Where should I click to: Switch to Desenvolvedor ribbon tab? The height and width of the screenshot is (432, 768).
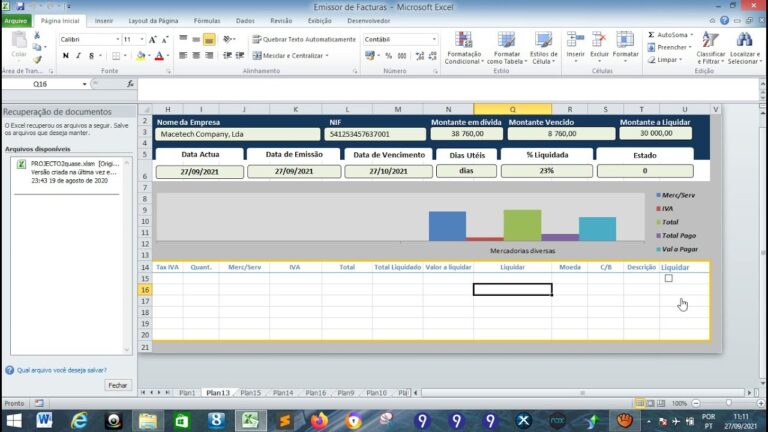click(x=368, y=21)
